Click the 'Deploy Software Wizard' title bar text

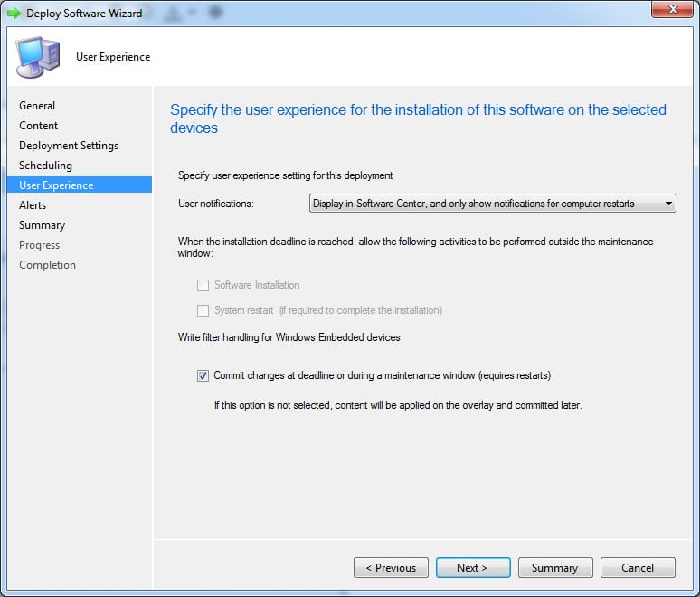pos(84,14)
